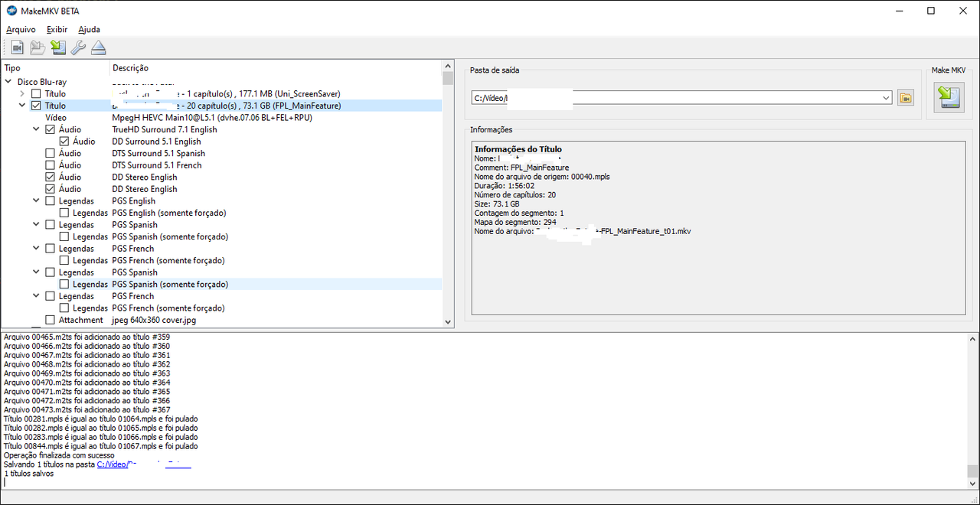Click 'Título 00281.mpls é igual' log line

[101, 419]
